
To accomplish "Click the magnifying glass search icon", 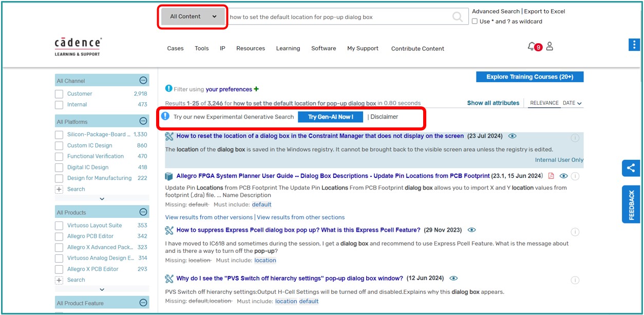I will (x=456, y=16).
